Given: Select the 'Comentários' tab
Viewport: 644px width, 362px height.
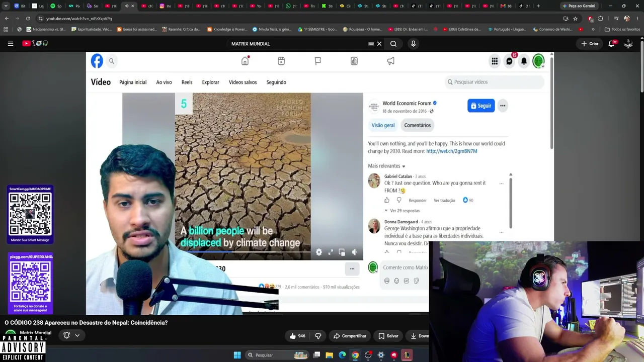Looking at the screenshot, I should [x=418, y=125].
